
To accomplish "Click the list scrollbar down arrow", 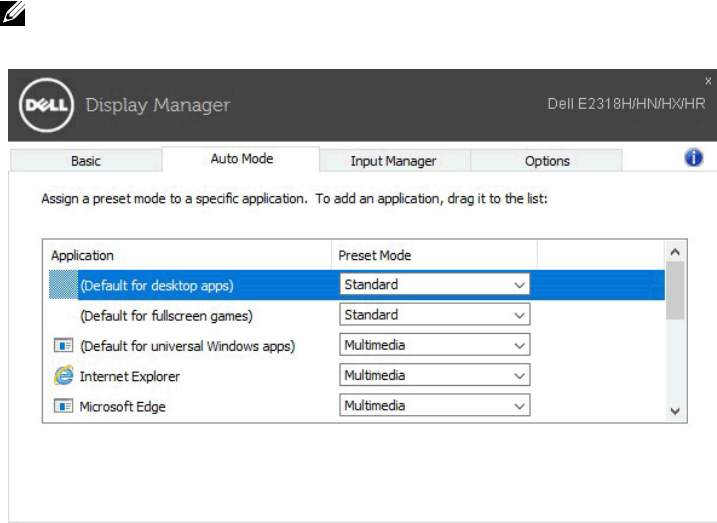I will tap(675, 410).
